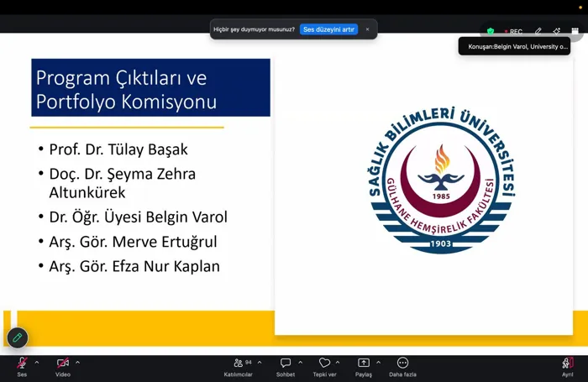Click the Paylaş share screen icon
Screen dimensions: 588x382
click(x=364, y=363)
